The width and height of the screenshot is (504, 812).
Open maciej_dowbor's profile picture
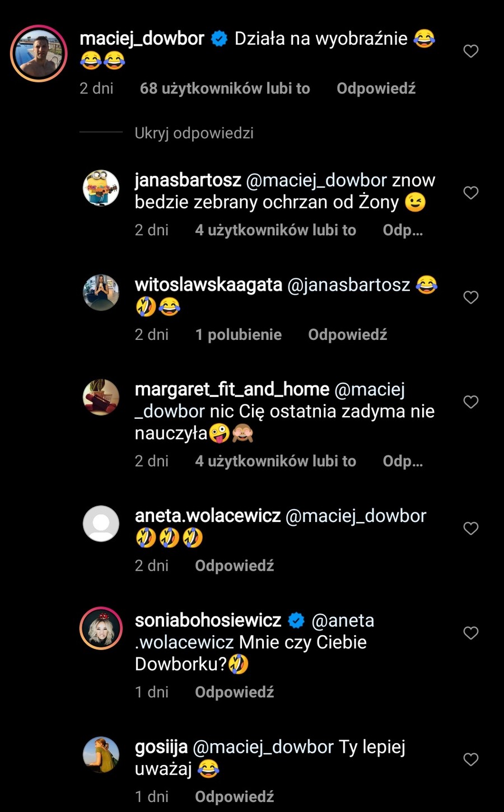(39, 53)
